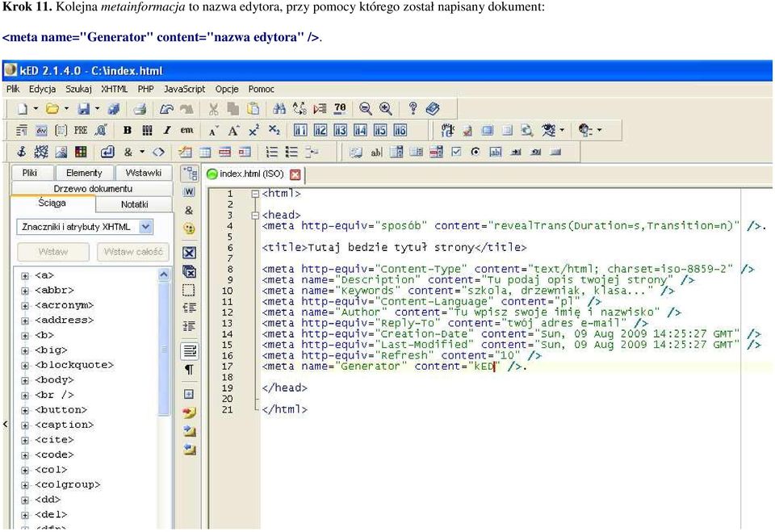The height and width of the screenshot is (532, 775).
Task: Insert a div element icon
Action: pyautogui.click(x=41, y=131)
